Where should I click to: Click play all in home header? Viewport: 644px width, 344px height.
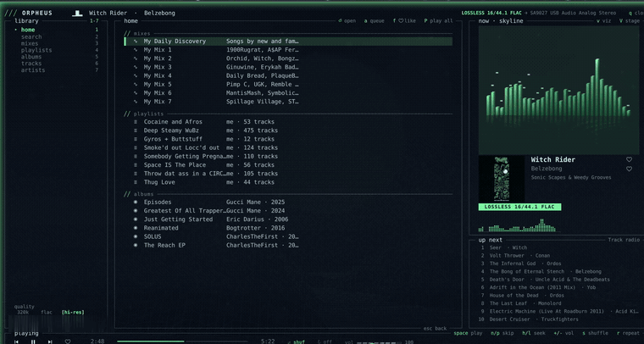coord(438,21)
